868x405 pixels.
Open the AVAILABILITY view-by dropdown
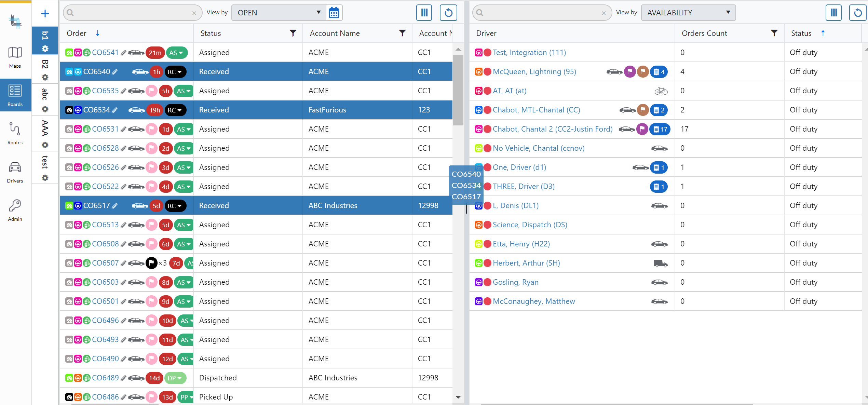(688, 13)
